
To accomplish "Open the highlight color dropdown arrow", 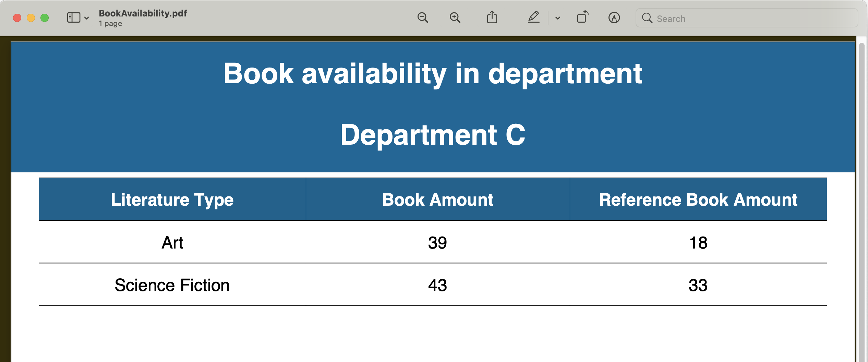I will [558, 18].
